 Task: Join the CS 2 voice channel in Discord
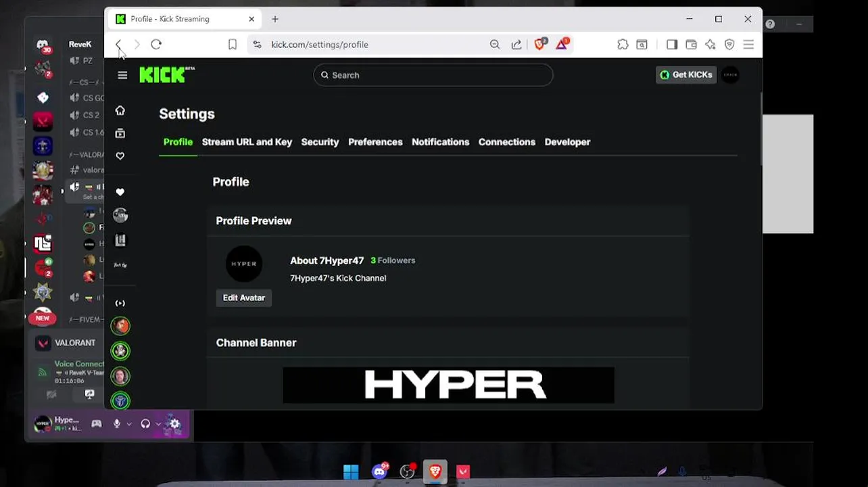[87, 115]
